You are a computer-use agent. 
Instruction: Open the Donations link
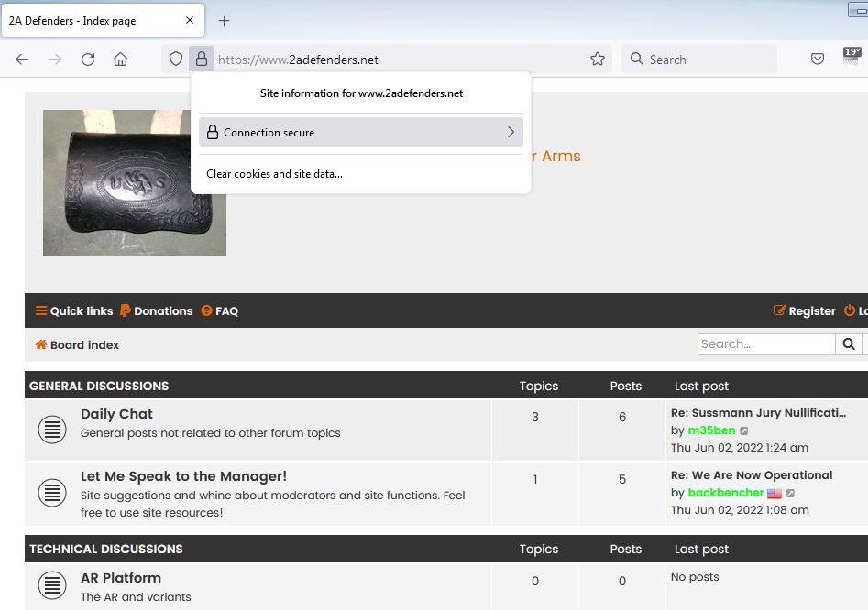[x=157, y=311]
